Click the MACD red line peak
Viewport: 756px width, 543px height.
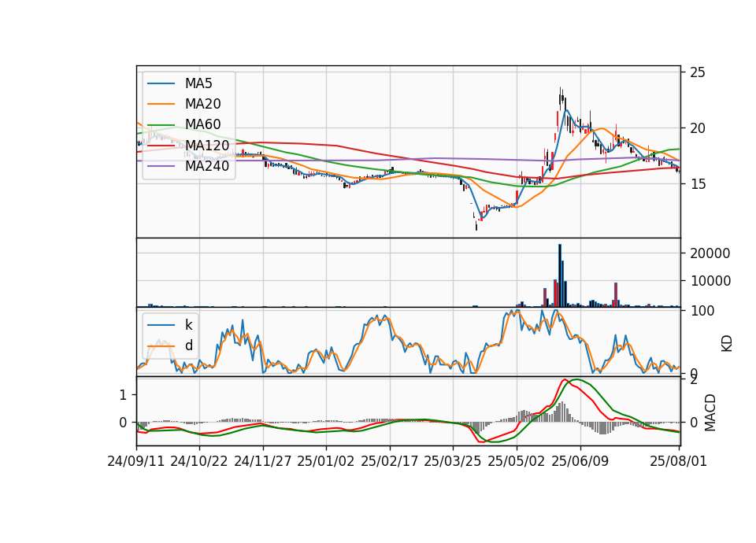pyautogui.click(x=565, y=380)
